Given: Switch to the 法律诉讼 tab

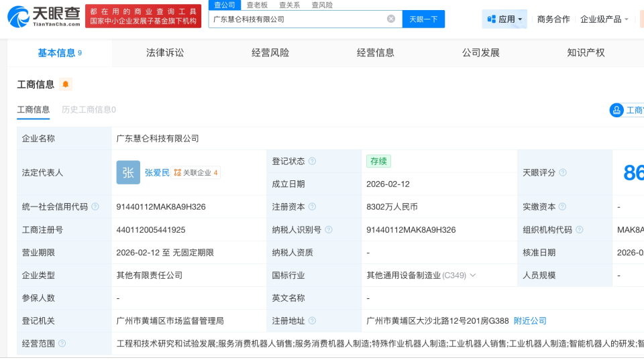Looking at the screenshot, I should [x=165, y=53].
